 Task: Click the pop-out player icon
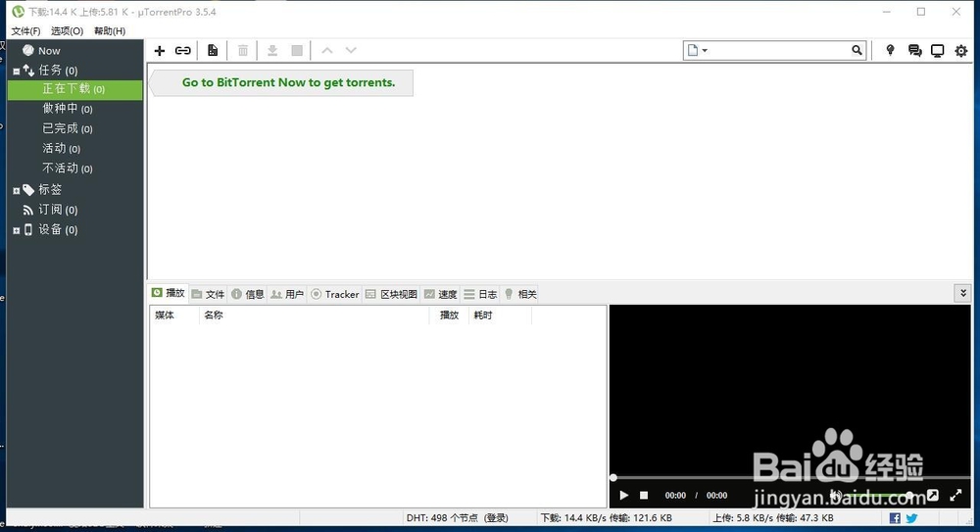click(x=933, y=495)
